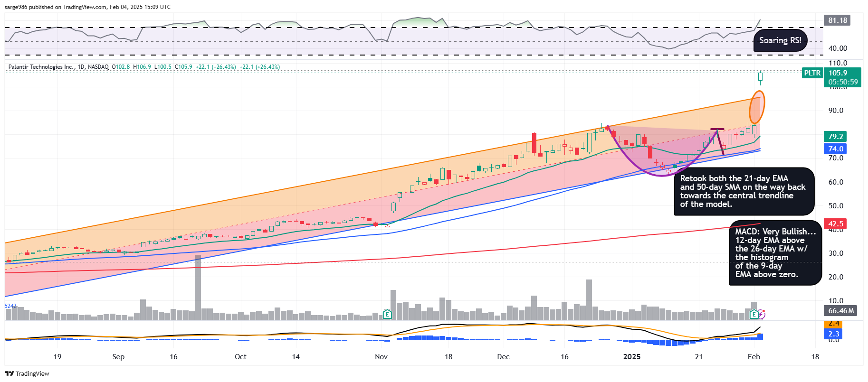Image resolution: width=868 pixels, height=382 pixels.
Task: Click the 'Soaring RSI' annotation bubble
Action: coord(780,41)
